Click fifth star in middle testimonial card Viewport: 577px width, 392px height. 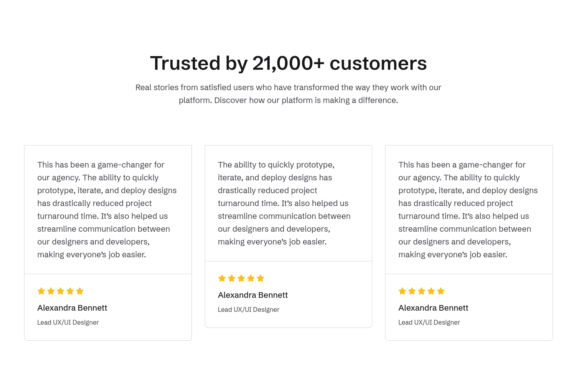(260, 278)
